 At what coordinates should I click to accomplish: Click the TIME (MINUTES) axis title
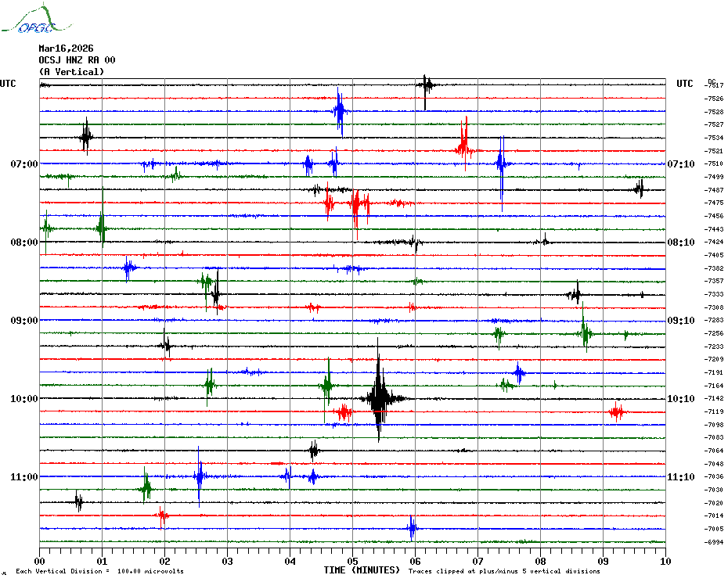point(362,570)
